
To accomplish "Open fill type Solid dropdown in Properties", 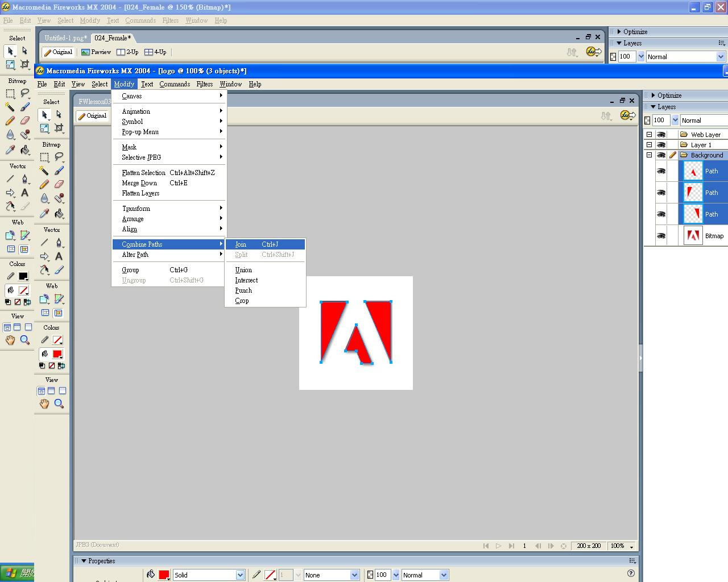I will pyautogui.click(x=240, y=575).
